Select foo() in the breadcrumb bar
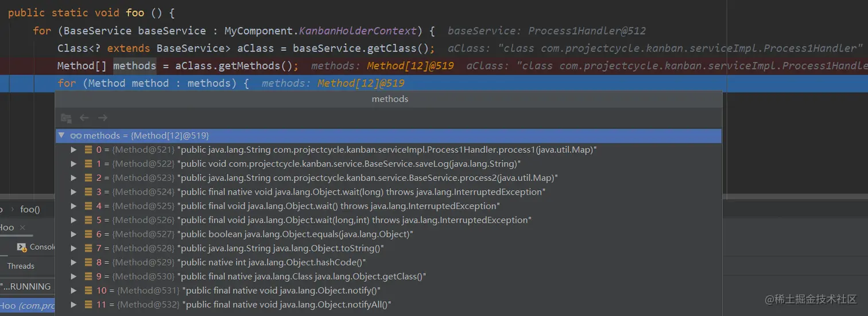The width and height of the screenshot is (868, 316). click(x=30, y=210)
